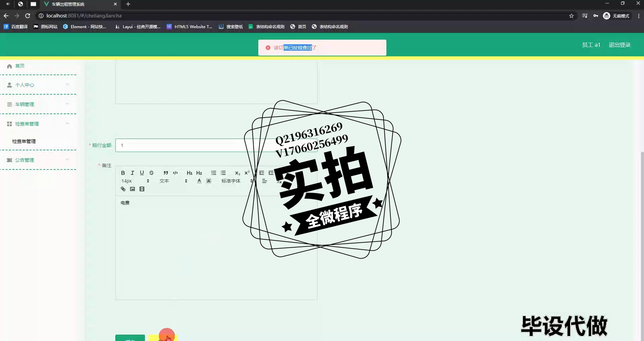Click the green submit button
Image resolution: width=644 pixels, height=341 pixels.
click(x=130, y=338)
